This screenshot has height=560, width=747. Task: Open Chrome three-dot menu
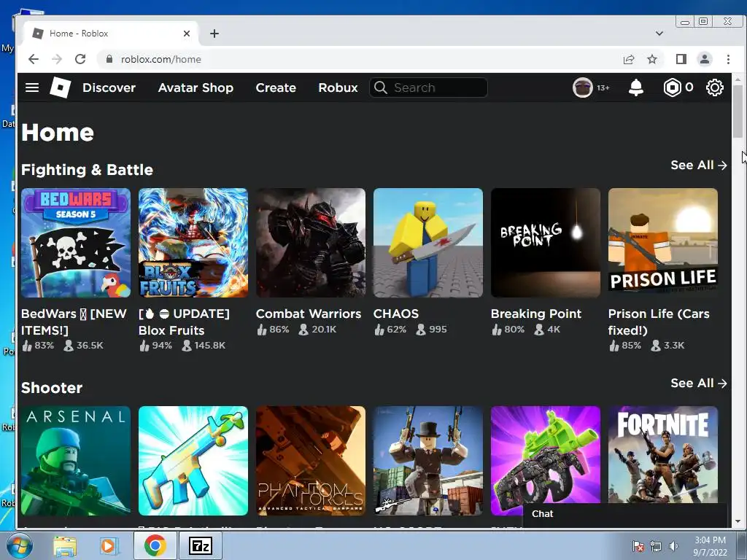point(728,59)
